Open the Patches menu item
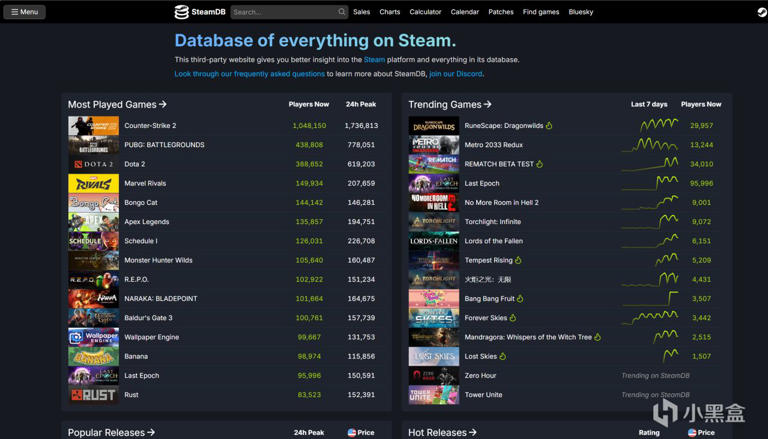 (x=501, y=12)
